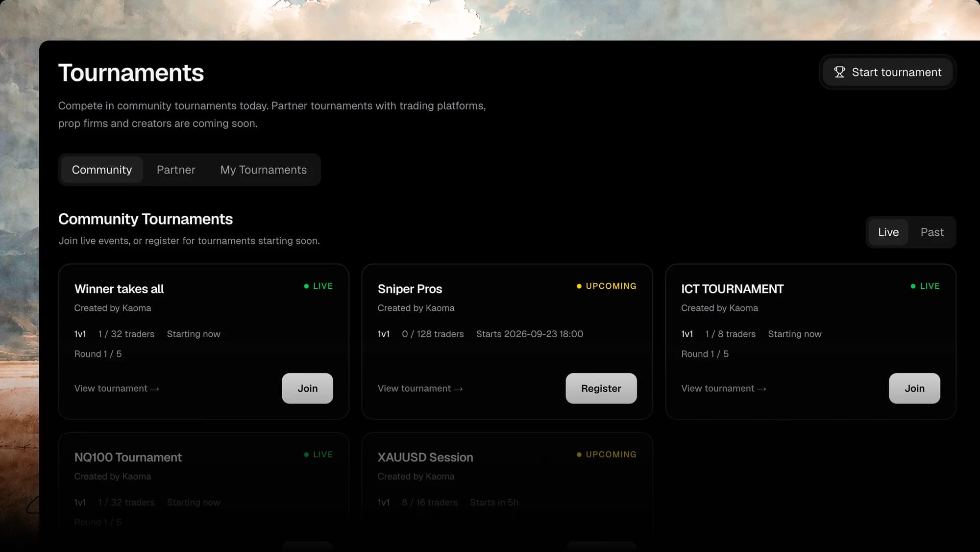
Task: Click 'Created by Kaoma' under NQ100 Tournament
Action: point(113,477)
